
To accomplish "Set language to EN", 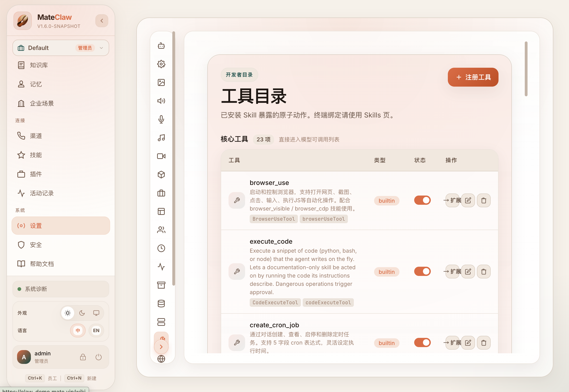I will pos(96,331).
